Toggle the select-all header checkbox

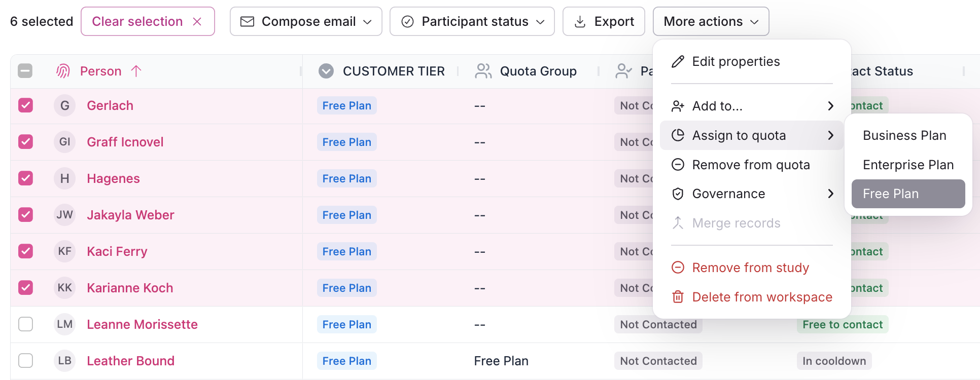tap(25, 71)
